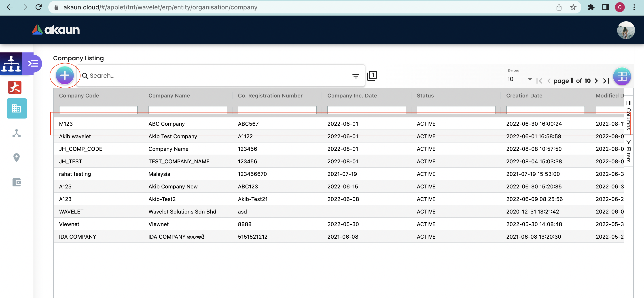Open the search filter options icon
The height and width of the screenshot is (298, 644).
point(355,76)
